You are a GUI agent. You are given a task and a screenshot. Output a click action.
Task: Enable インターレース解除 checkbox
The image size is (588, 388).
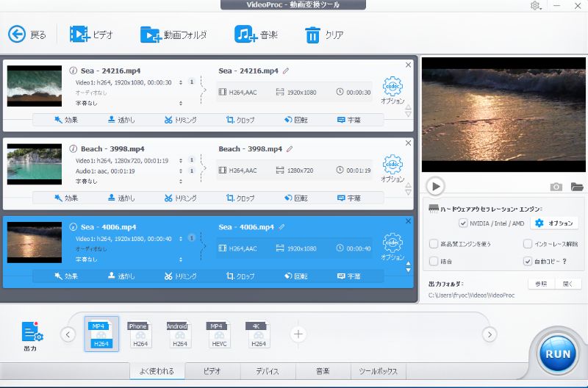pyautogui.click(x=528, y=244)
